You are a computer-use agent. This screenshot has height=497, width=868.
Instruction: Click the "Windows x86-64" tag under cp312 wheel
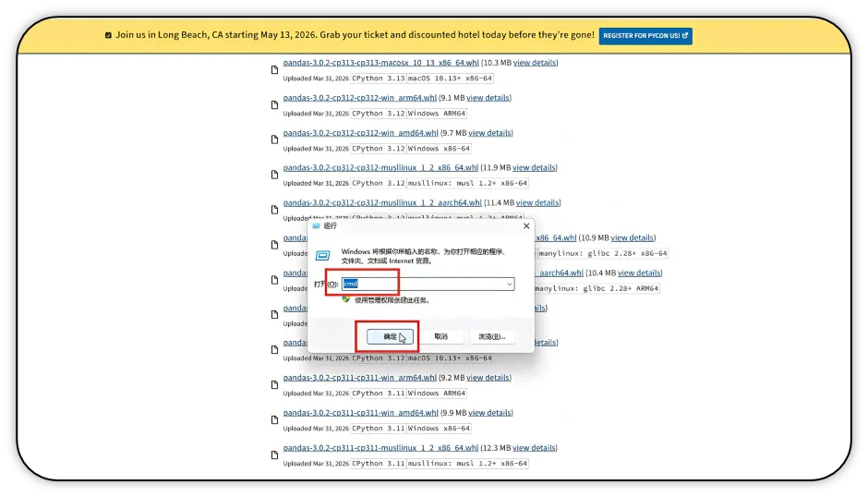[x=439, y=149]
